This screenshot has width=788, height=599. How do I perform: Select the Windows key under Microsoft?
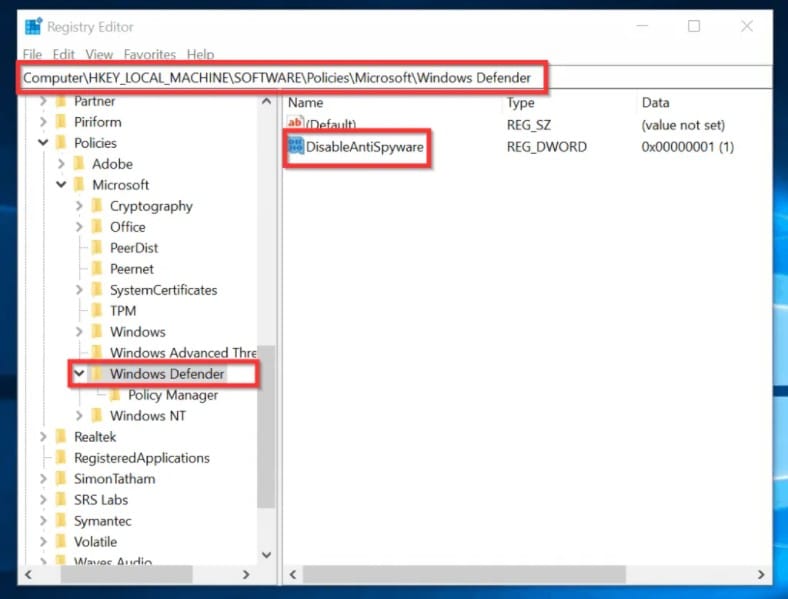pos(138,332)
